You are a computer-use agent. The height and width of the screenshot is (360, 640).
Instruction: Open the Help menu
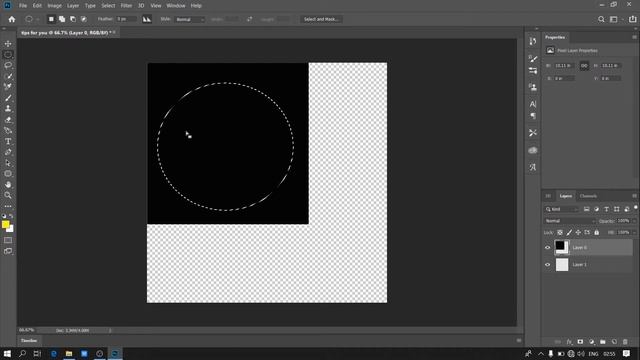(x=196, y=6)
